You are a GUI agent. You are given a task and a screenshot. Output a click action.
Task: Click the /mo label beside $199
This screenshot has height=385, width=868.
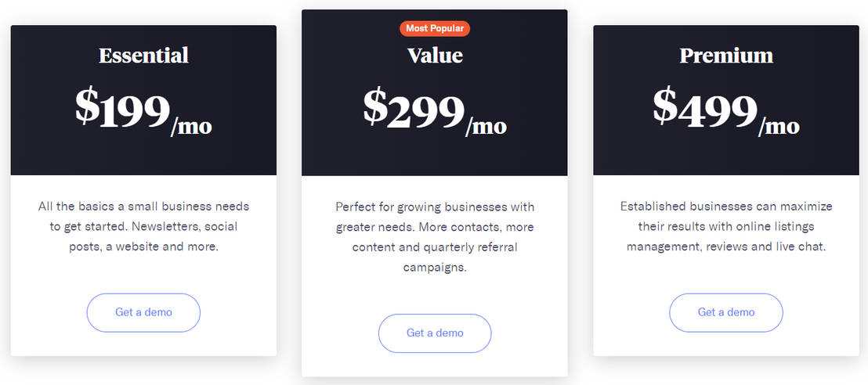191,126
